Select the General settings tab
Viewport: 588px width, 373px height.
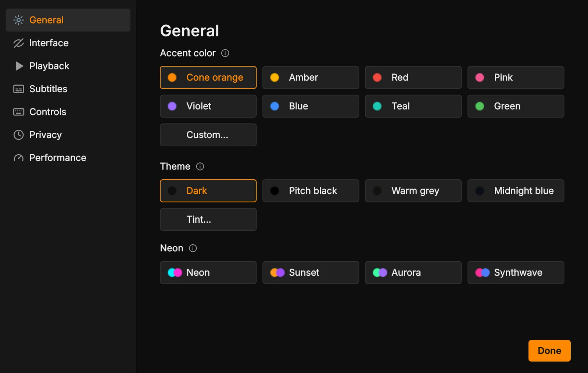coord(68,20)
